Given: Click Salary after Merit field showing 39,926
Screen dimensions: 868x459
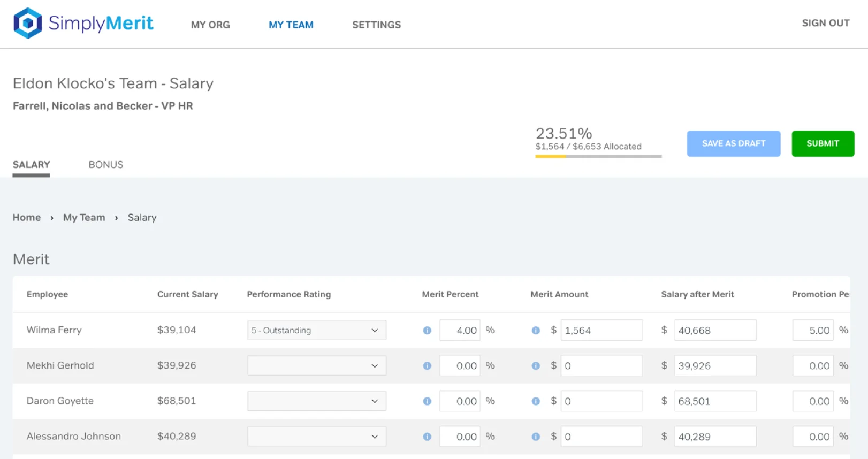Looking at the screenshot, I should click(x=715, y=365).
